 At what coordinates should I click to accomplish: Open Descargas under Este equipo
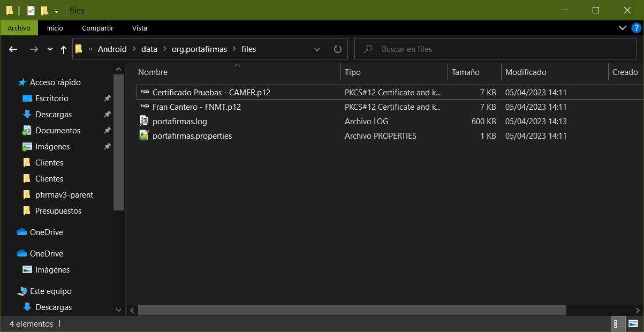(54, 307)
